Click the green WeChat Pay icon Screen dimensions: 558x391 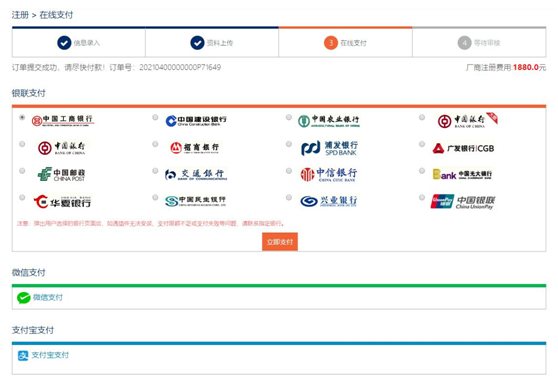(23, 298)
